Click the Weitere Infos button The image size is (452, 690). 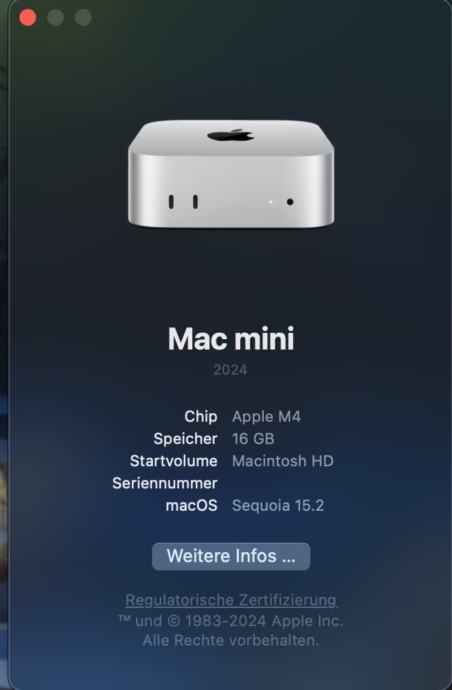coord(231,556)
